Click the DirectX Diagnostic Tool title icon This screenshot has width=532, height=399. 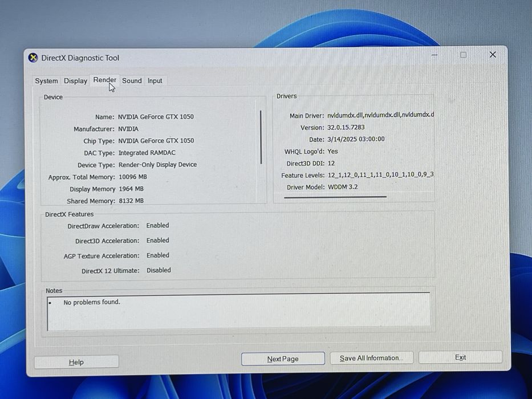tap(33, 58)
